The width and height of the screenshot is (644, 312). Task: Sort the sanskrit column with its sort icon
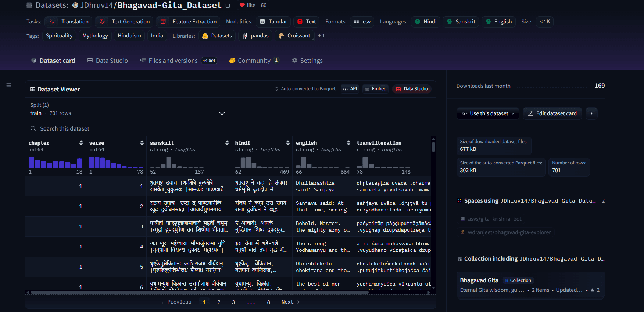point(227,143)
